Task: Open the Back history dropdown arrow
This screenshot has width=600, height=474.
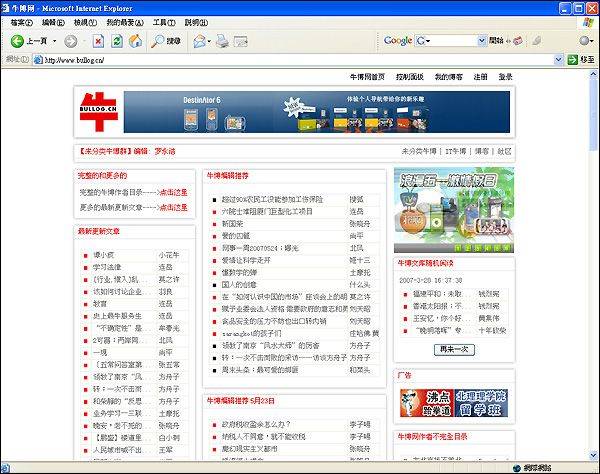Action: (x=55, y=41)
